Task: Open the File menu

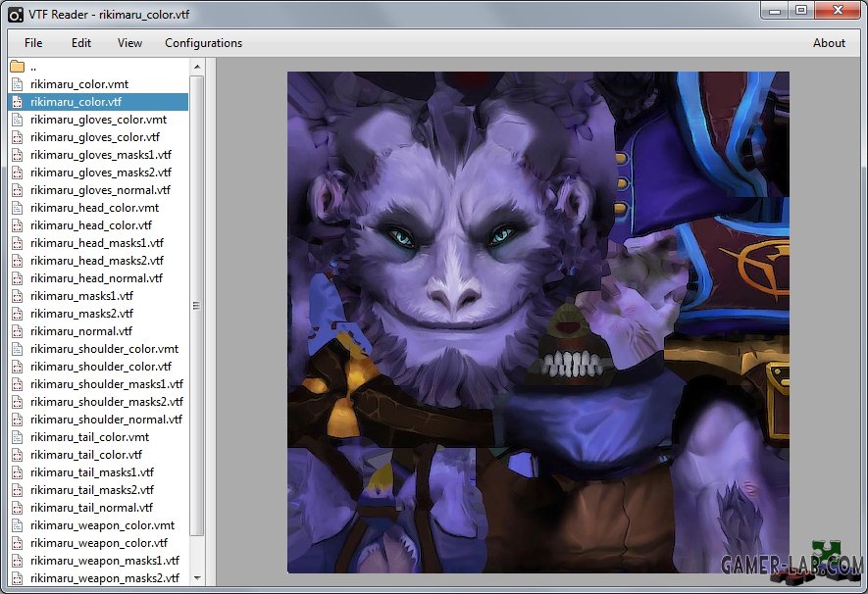Action: 33,42
